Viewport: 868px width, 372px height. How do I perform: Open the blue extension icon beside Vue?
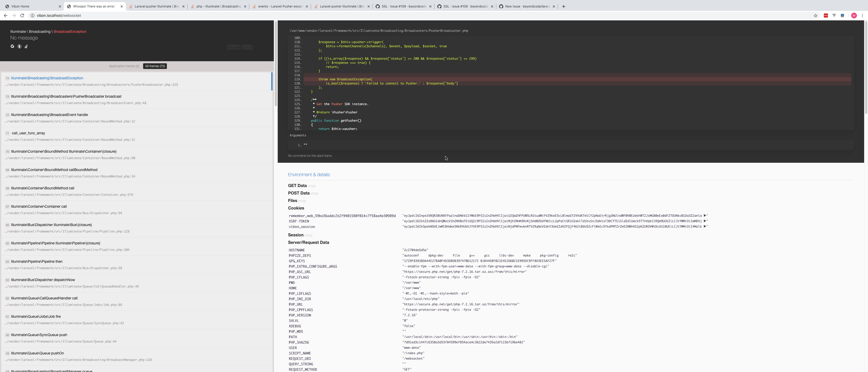tap(842, 16)
